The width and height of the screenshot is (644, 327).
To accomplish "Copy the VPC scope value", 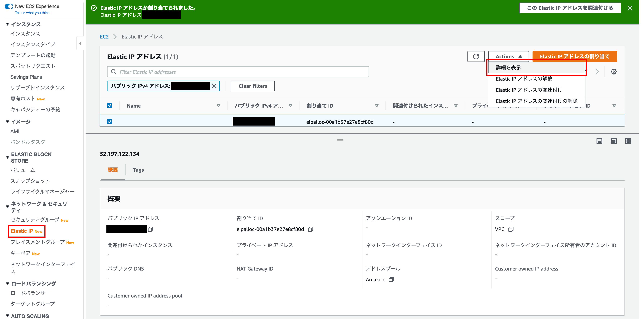I will [x=511, y=229].
